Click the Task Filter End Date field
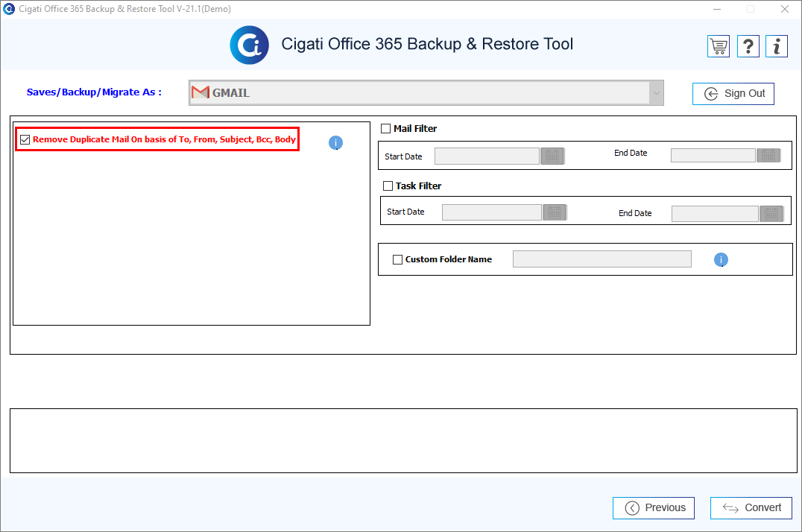This screenshot has width=802, height=532. pos(715,214)
